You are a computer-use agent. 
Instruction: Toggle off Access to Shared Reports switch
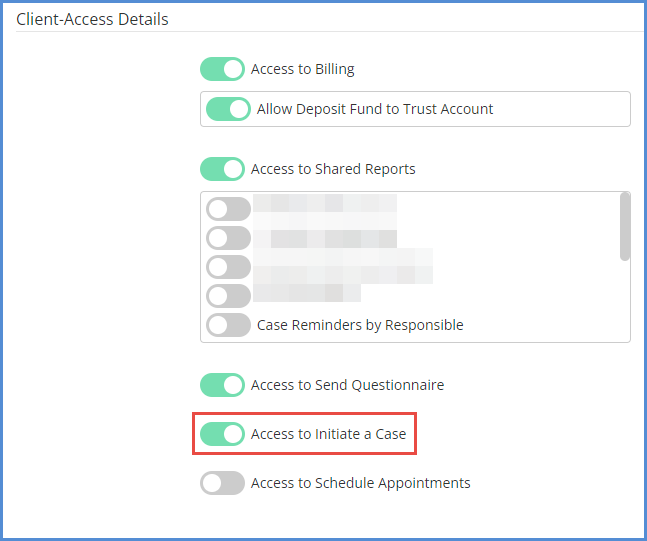(x=222, y=169)
